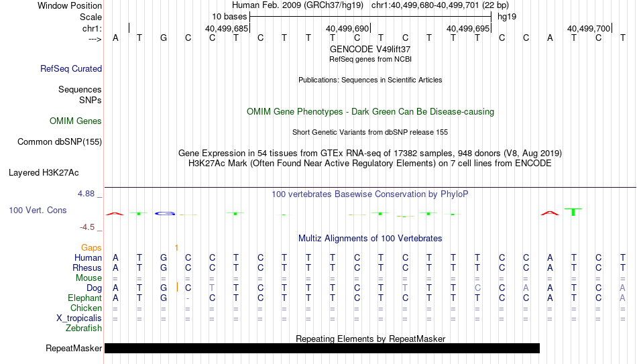This screenshot has width=637, height=364.
Task: Click the OMIM Genes track label
Action: click(75, 121)
